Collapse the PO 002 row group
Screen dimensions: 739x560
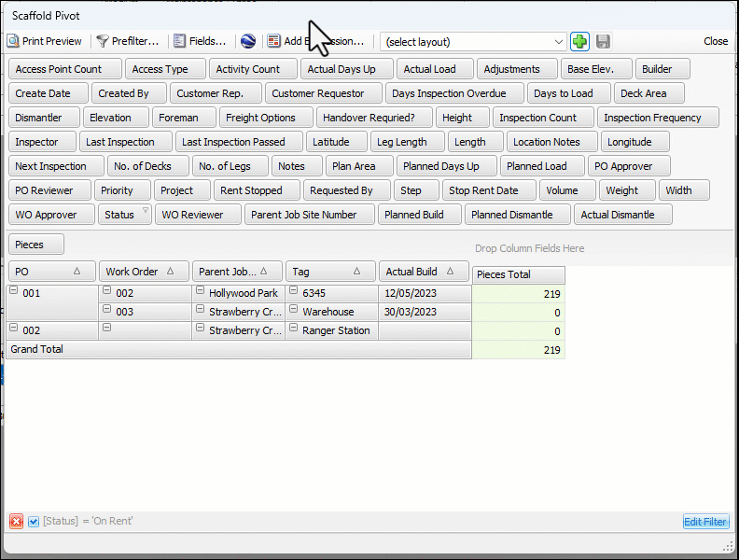(x=14, y=330)
